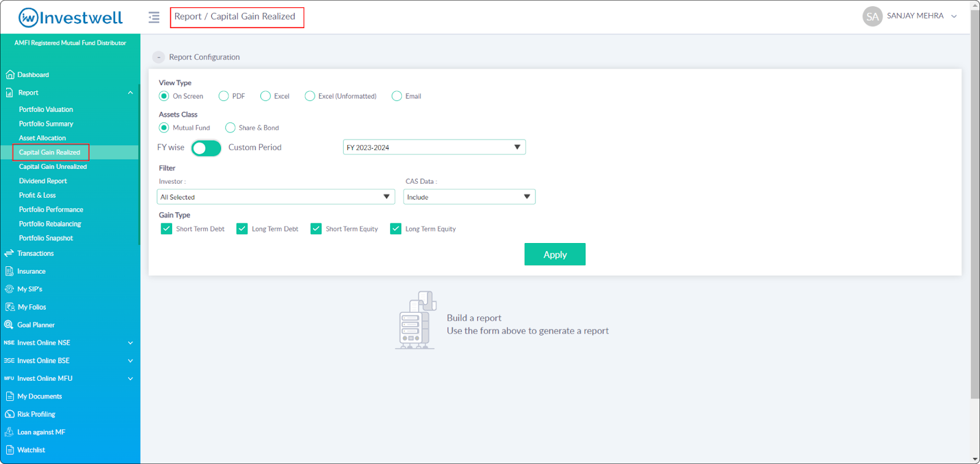Select Excel view type
Screen dimensions: 980x464
[x=265, y=96]
